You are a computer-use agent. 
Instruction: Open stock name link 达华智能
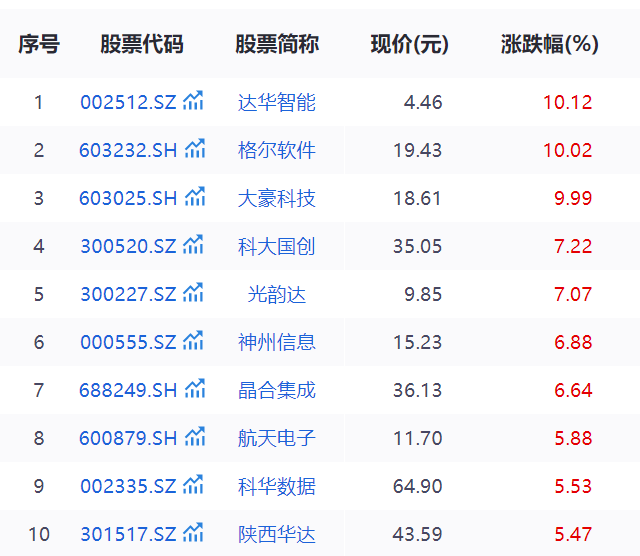point(277,102)
